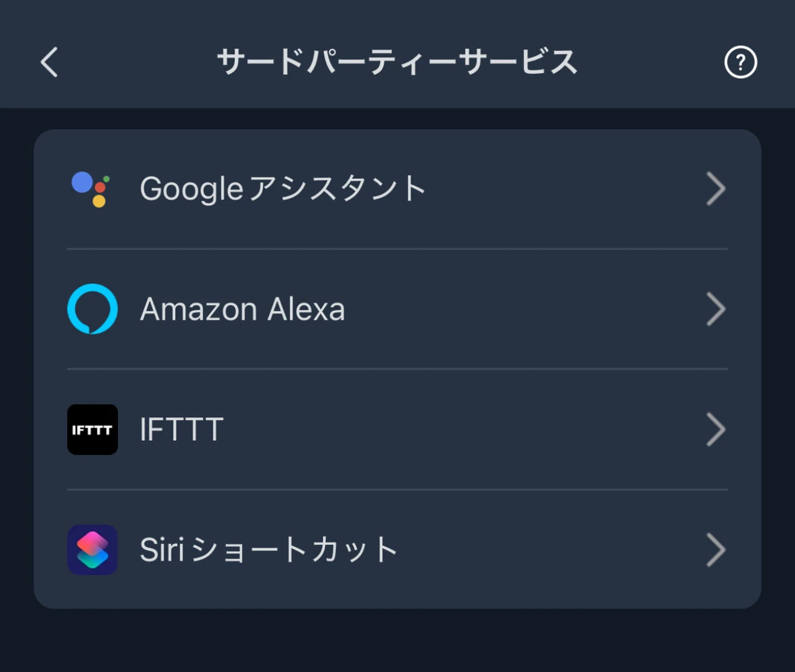Select the Google アシスタント text label

click(x=283, y=189)
